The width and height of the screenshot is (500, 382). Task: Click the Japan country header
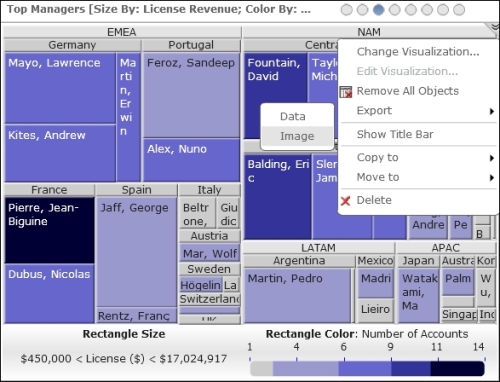pyautogui.click(x=418, y=261)
